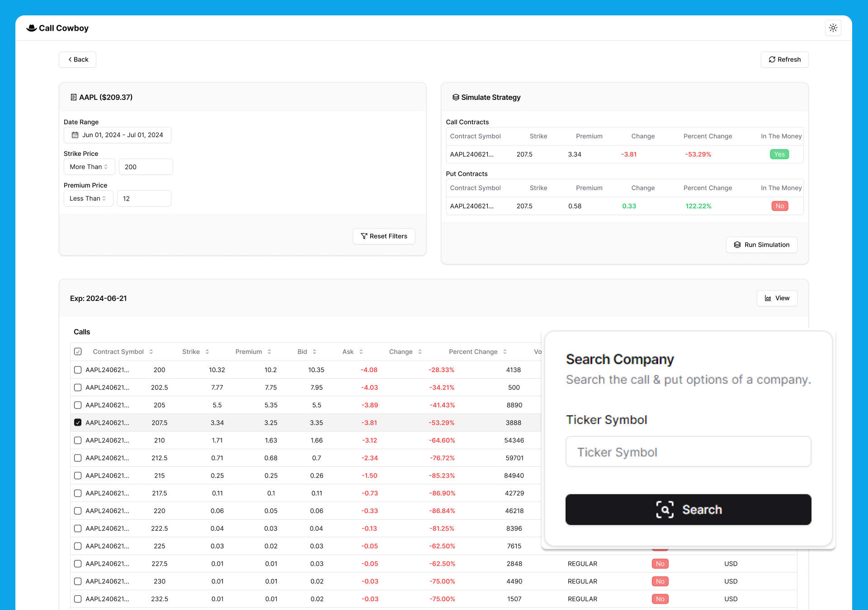Select the simulated call contract AAPL240621 row
The width and height of the screenshot is (868, 610).
(x=624, y=154)
